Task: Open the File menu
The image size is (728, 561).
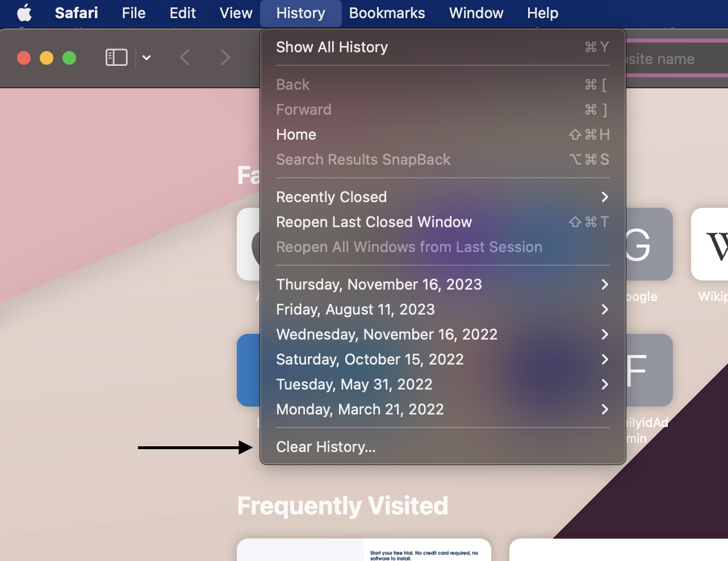Action: pyautogui.click(x=133, y=12)
